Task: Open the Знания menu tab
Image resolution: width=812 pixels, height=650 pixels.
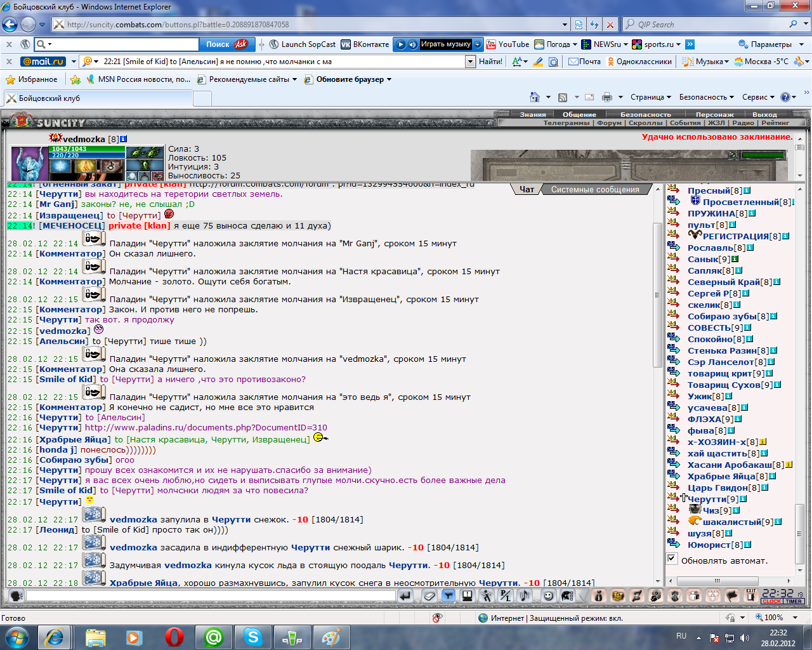Action: click(533, 115)
